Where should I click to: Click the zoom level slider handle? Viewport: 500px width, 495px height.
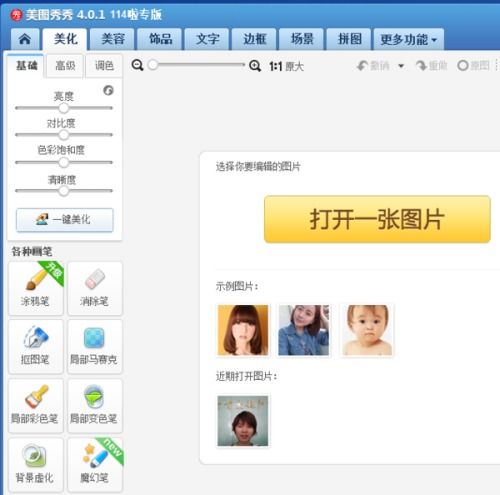coord(153,65)
